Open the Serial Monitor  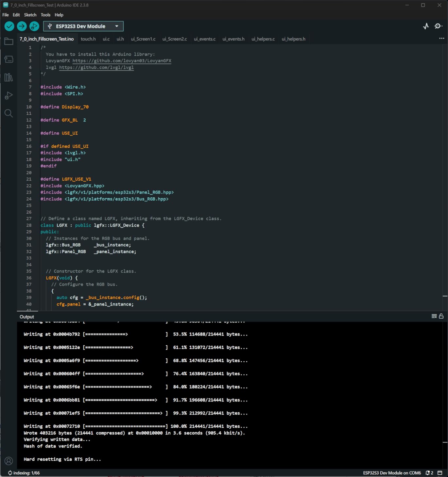point(438,26)
